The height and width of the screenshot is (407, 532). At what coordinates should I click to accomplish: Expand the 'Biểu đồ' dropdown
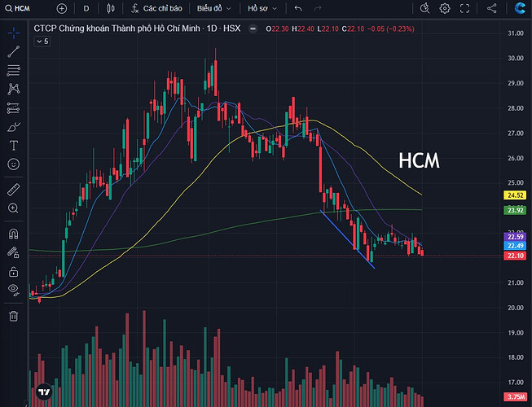pos(213,8)
